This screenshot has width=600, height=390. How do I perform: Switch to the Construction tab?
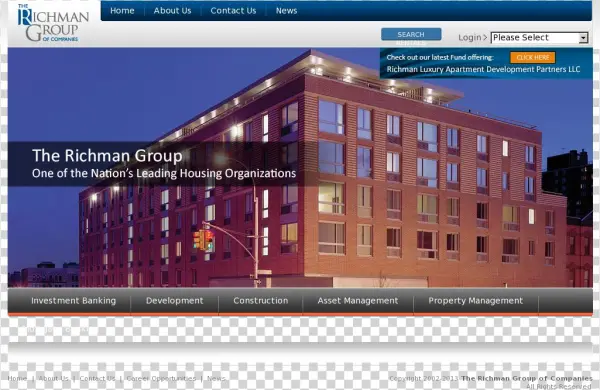261,301
